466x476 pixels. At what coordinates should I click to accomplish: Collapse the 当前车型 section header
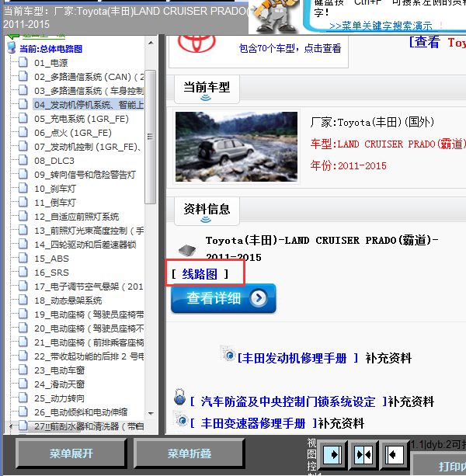click(x=207, y=89)
